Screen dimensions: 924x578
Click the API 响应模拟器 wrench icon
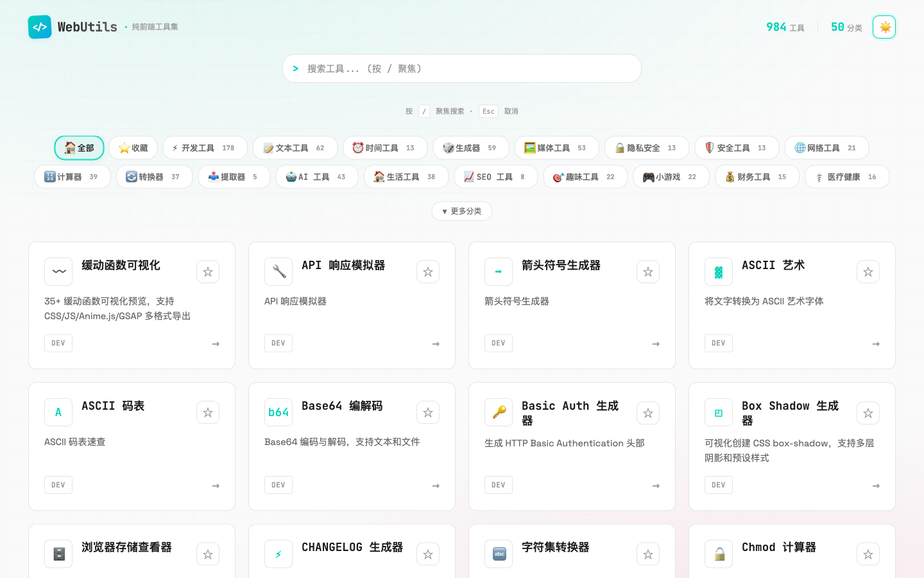(278, 272)
